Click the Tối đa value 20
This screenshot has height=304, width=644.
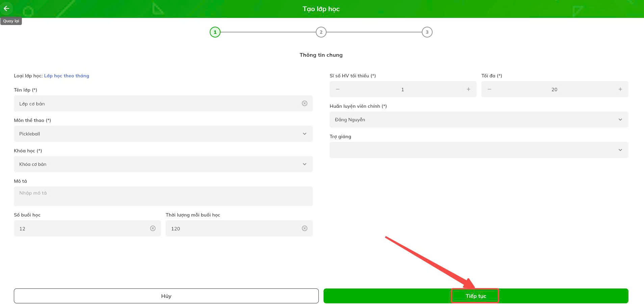pyautogui.click(x=554, y=90)
